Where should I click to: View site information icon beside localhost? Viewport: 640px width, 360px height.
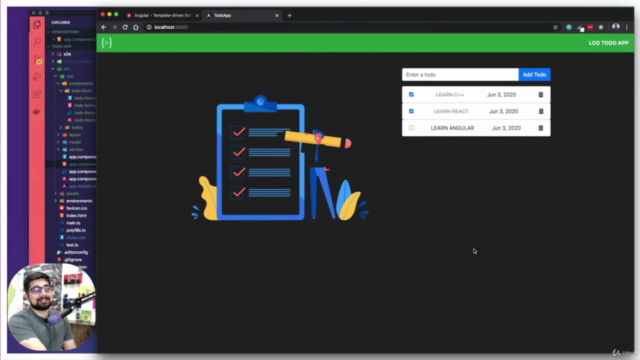(x=149, y=27)
